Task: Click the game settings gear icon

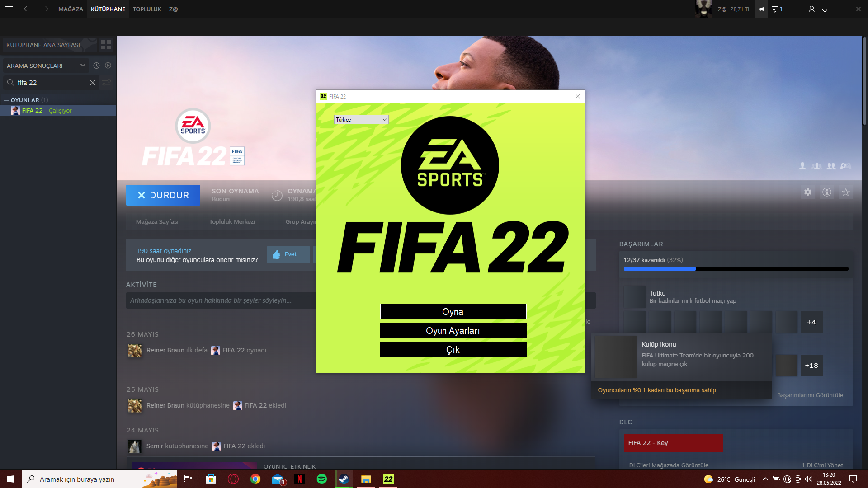Action: pos(808,192)
